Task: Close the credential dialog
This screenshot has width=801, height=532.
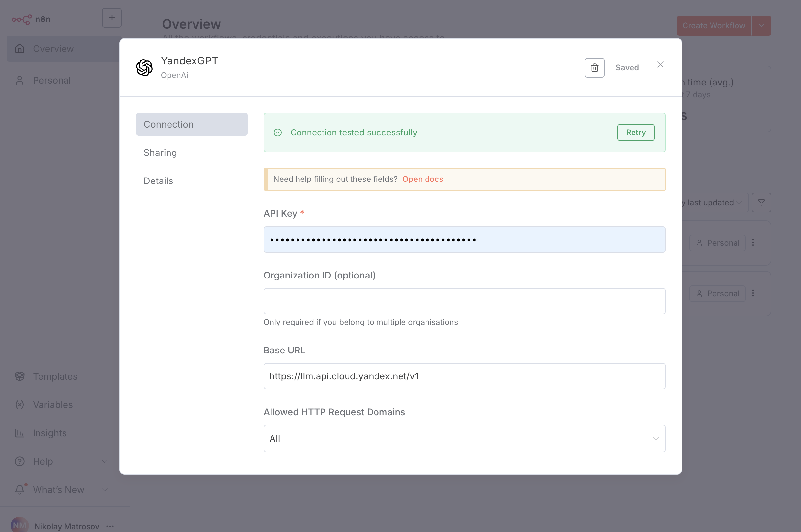Action: (660, 64)
